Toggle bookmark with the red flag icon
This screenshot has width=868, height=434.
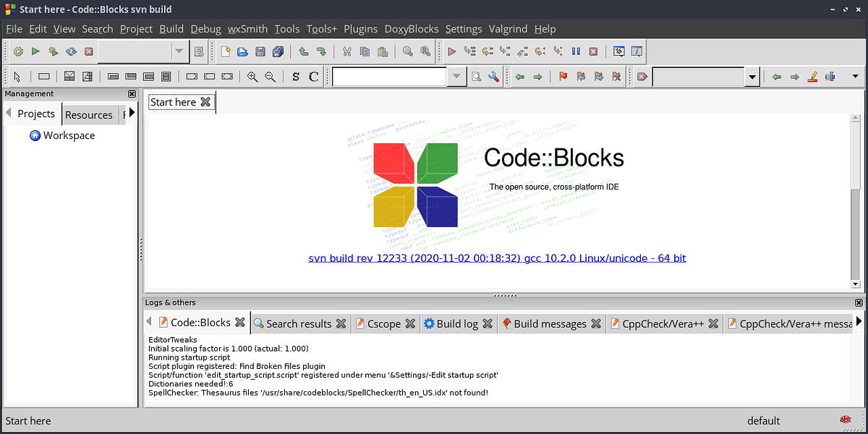tap(563, 77)
